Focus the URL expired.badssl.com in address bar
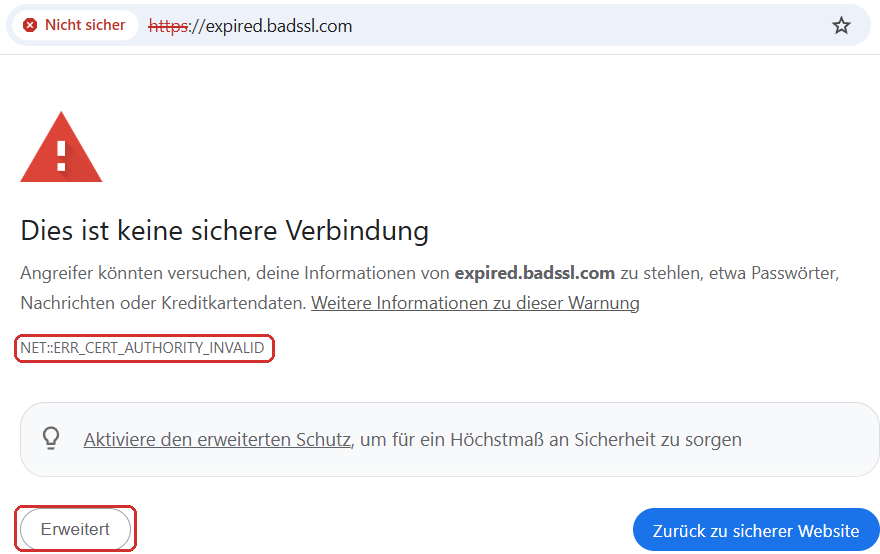The image size is (880, 554). pos(250,26)
